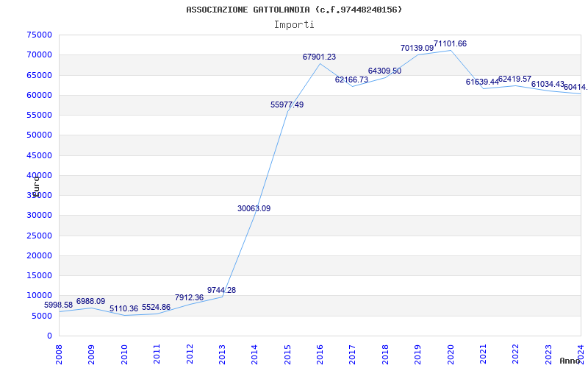Click x-axis year 2012

tap(190, 355)
